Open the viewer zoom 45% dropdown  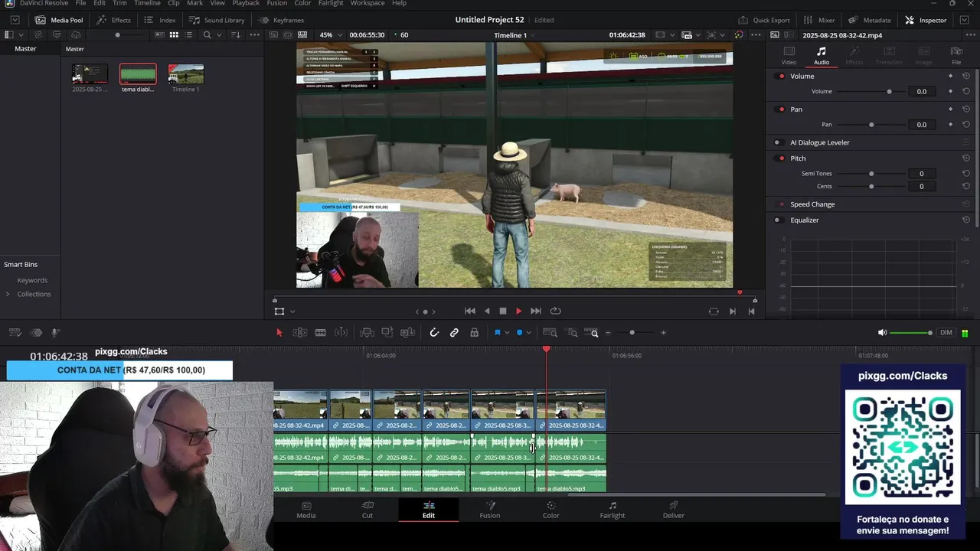point(331,35)
